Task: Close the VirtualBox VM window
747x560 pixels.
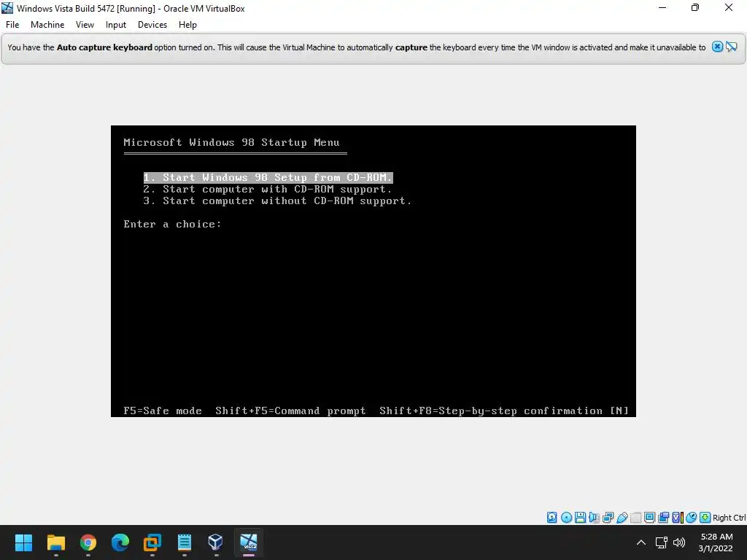Action: coord(729,7)
